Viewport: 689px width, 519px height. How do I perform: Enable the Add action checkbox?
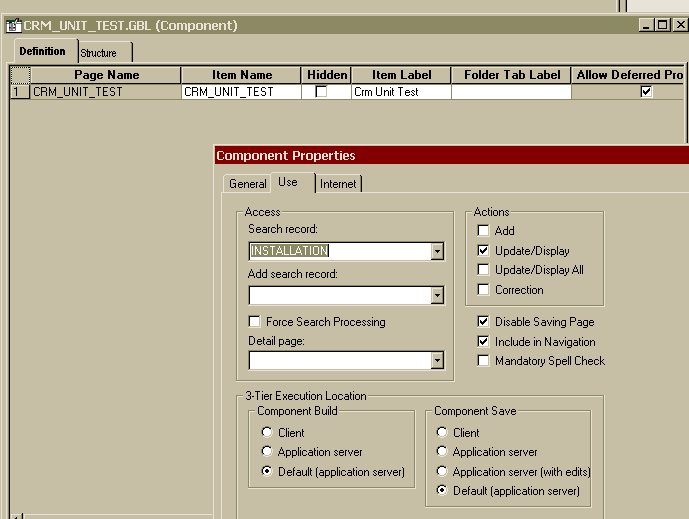483,231
